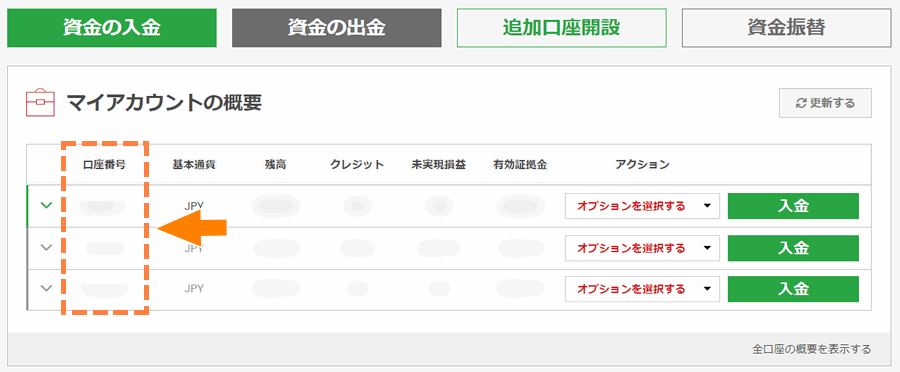Click the 未実現損益 column header
The height and width of the screenshot is (372, 900).
coord(439,165)
